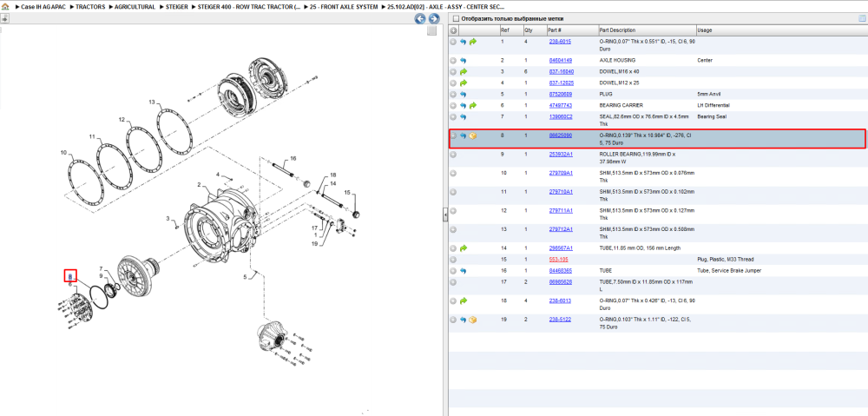Click gray circle button in row 15 S53-105
This screenshot has height=416, width=868.
point(453,260)
